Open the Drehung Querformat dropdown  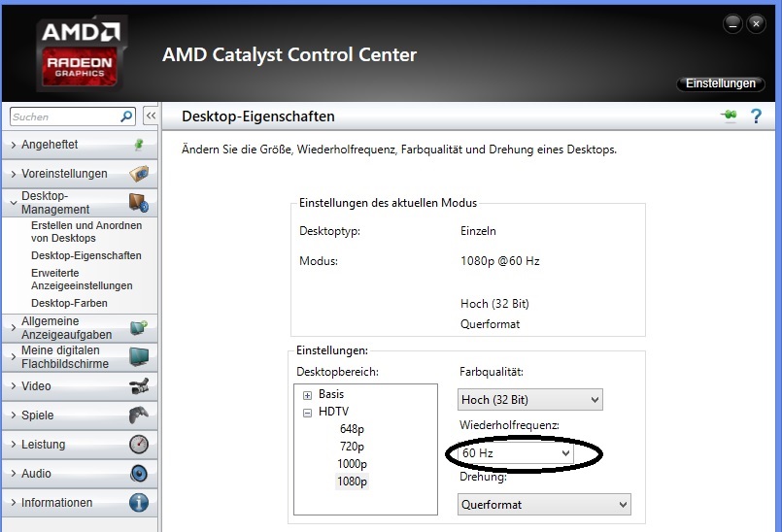point(544,505)
